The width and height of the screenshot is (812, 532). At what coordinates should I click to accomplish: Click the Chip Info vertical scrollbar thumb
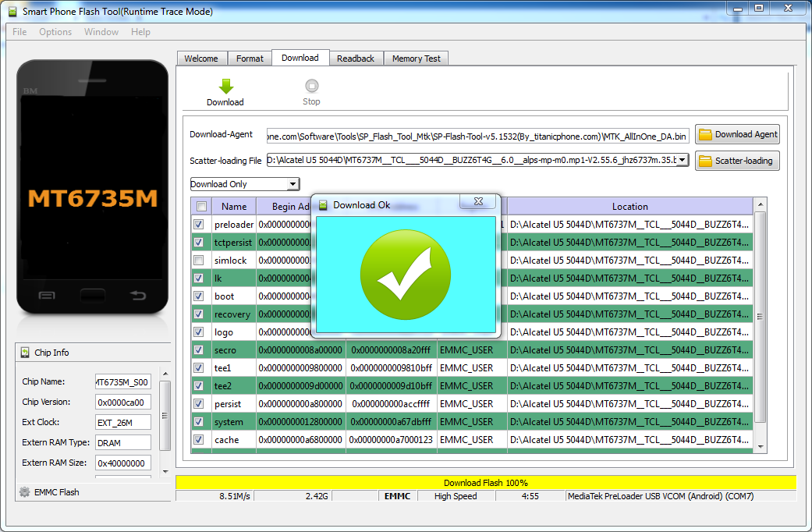pos(165,416)
